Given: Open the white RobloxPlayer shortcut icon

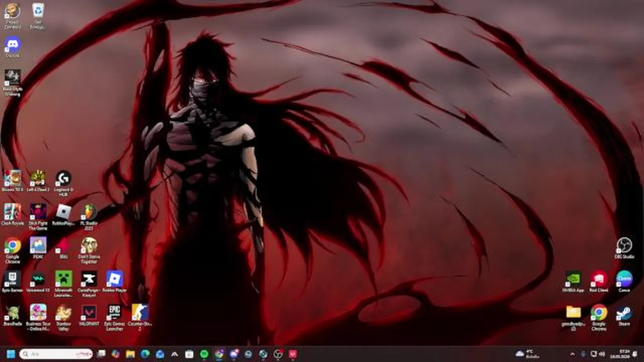Looking at the screenshot, I should [63, 214].
